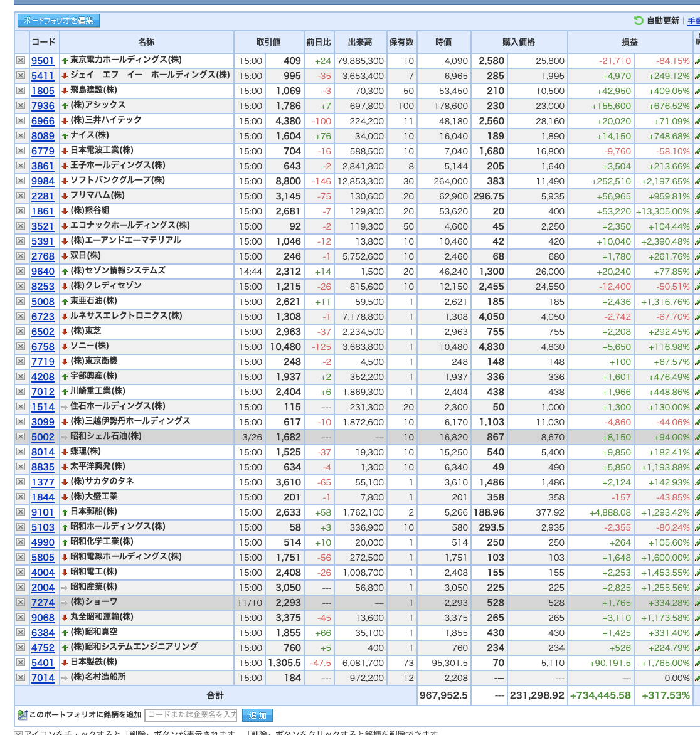Open stock code link 2281
This screenshot has height=735, width=700.
(x=43, y=196)
